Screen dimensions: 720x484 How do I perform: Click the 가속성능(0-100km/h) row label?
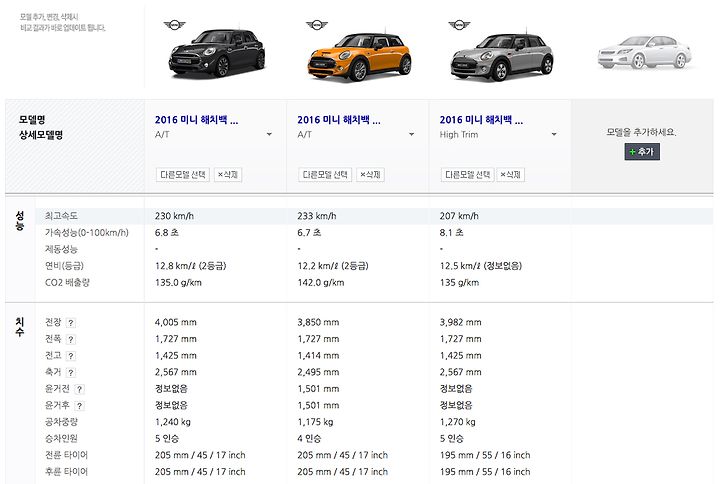point(87,232)
